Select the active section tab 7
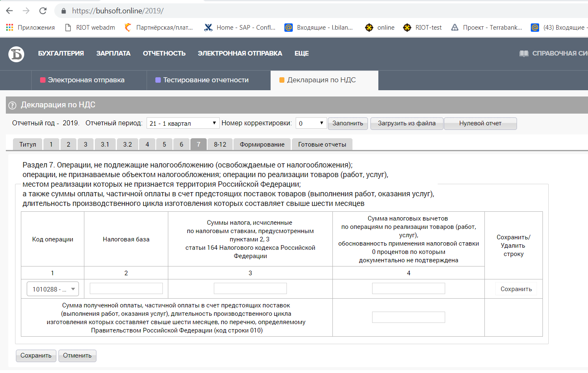The width and height of the screenshot is (588, 373). [198, 144]
